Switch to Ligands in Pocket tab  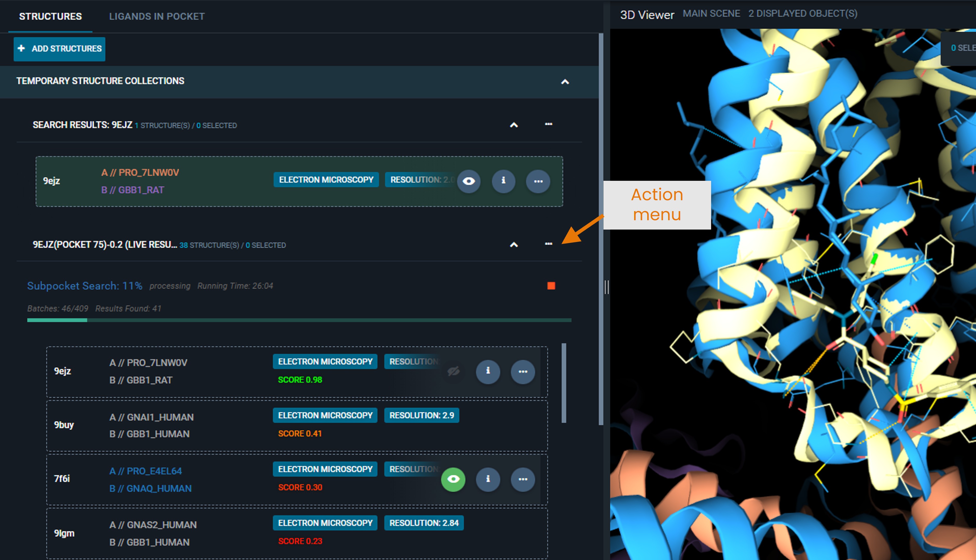pyautogui.click(x=157, y=17)
